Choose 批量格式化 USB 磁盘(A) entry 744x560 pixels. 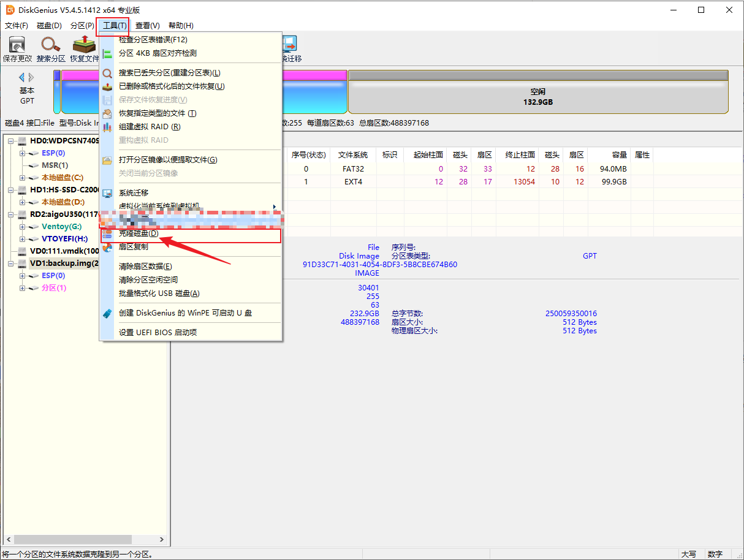[190, 293]
